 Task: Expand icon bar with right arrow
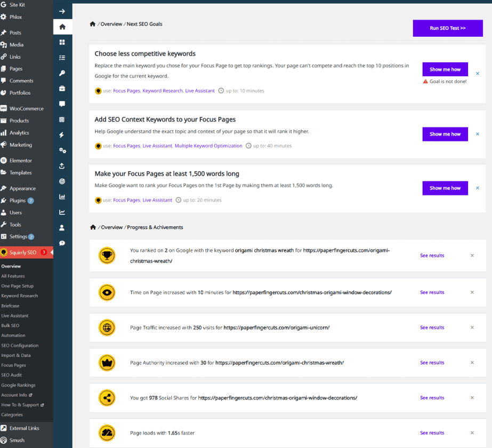click(x=62, y=11)
